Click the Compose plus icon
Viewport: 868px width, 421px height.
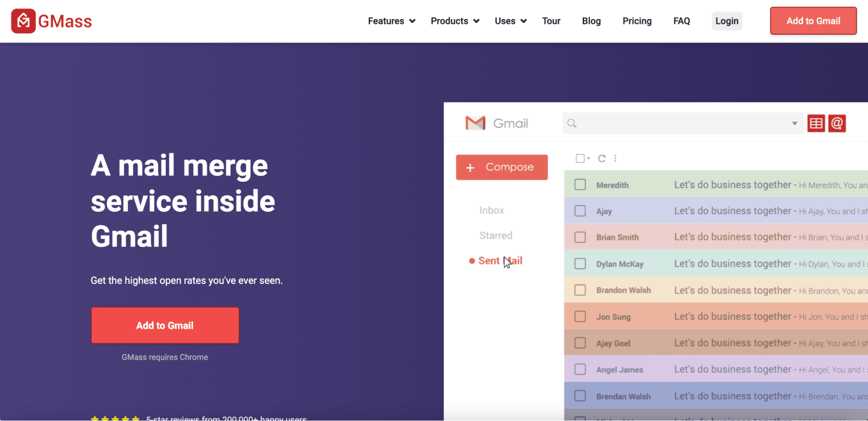(x=470, y=167)
